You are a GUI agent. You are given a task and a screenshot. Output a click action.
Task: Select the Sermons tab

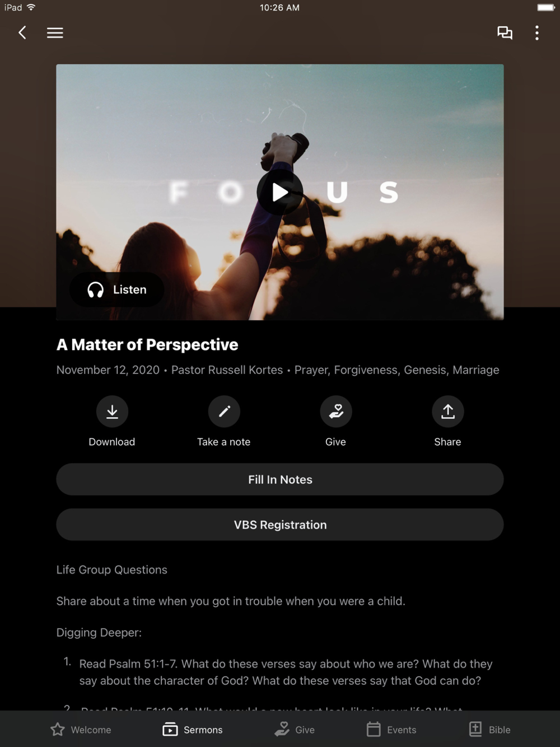pyautogui.click(x=192, y=730)
